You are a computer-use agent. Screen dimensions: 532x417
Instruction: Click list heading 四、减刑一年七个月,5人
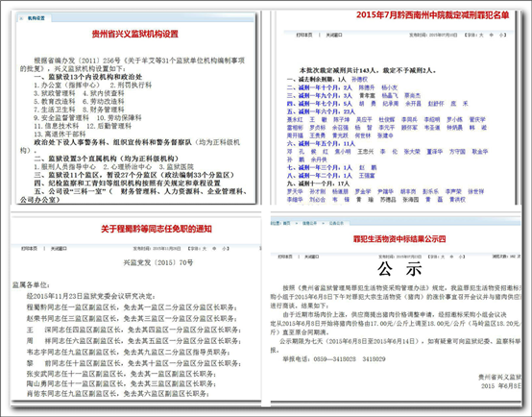coord(320,104)
